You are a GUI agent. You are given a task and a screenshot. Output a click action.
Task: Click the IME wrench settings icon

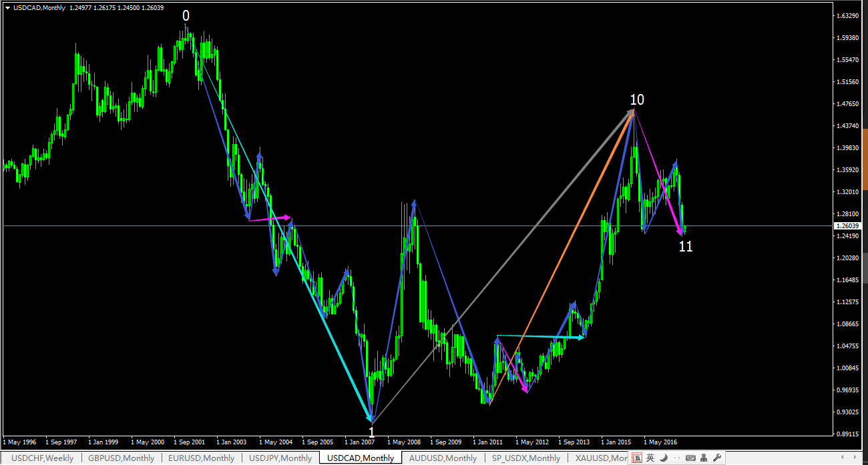[717, 458]
